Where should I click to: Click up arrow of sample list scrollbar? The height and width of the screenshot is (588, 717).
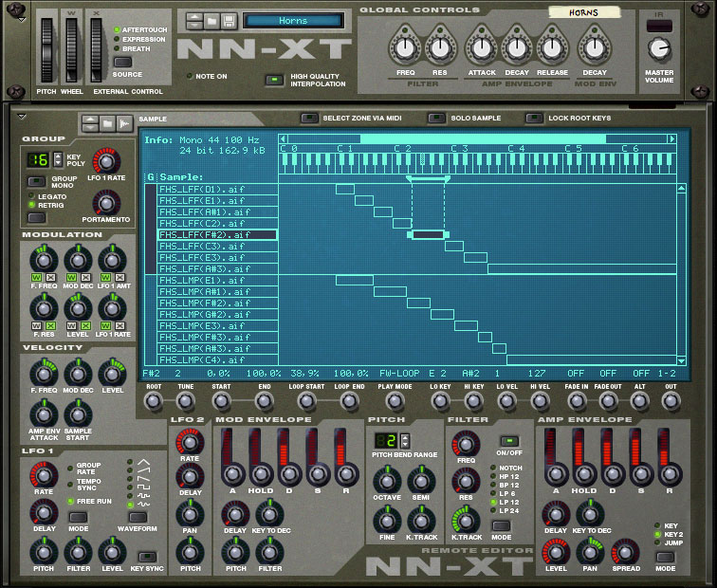[x=681, y=188]
